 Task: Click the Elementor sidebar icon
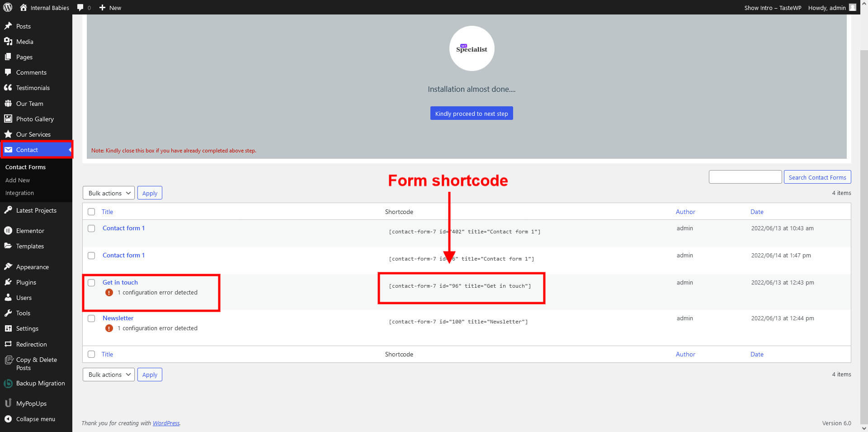[8, 231]
